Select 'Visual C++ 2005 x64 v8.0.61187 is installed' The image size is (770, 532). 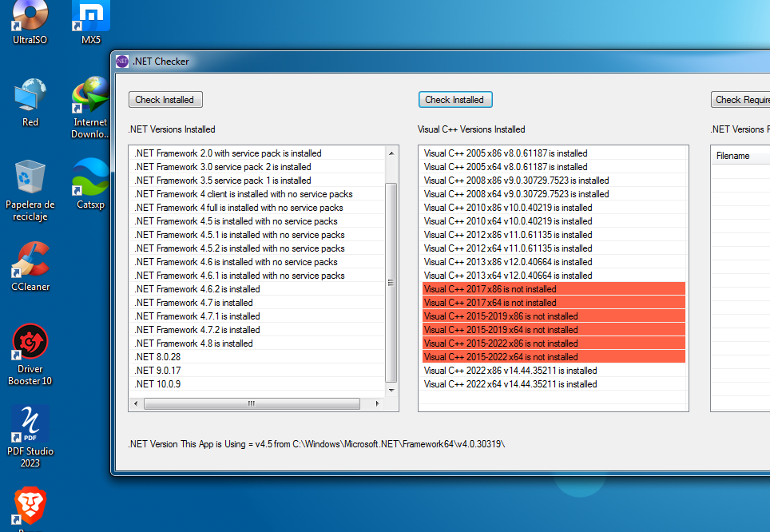tap(554, 167)
